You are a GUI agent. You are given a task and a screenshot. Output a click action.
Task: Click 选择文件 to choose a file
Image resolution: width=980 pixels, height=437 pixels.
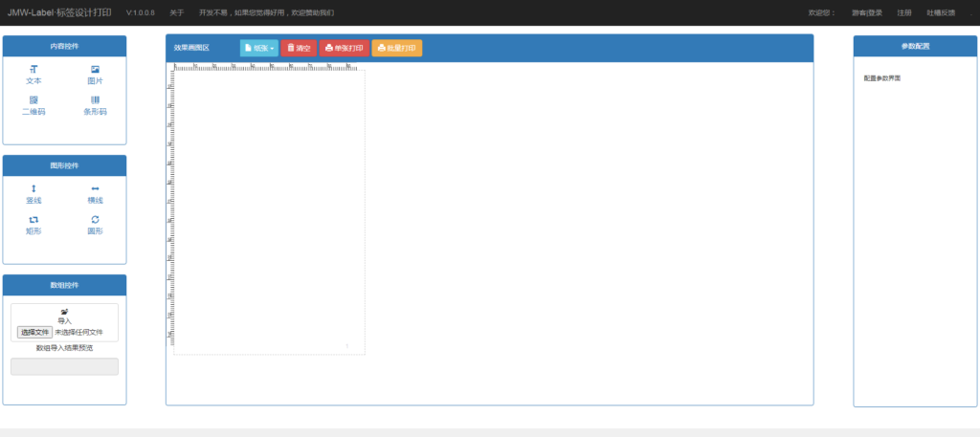tap(35, 332)
